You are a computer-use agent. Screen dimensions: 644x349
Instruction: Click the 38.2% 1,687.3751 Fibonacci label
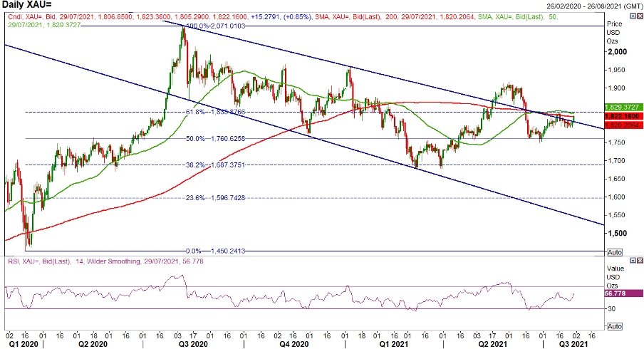tap(216, 165)
